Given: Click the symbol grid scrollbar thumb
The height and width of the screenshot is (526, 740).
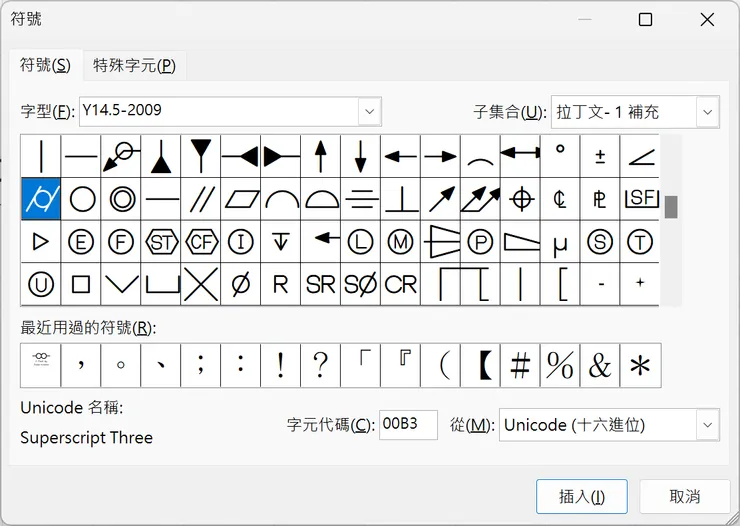Looking at the screenshot, I should [x=671, y=207].
